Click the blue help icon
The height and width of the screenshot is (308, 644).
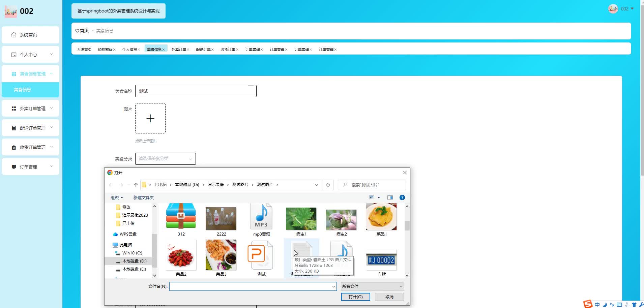tap(402, 197)
